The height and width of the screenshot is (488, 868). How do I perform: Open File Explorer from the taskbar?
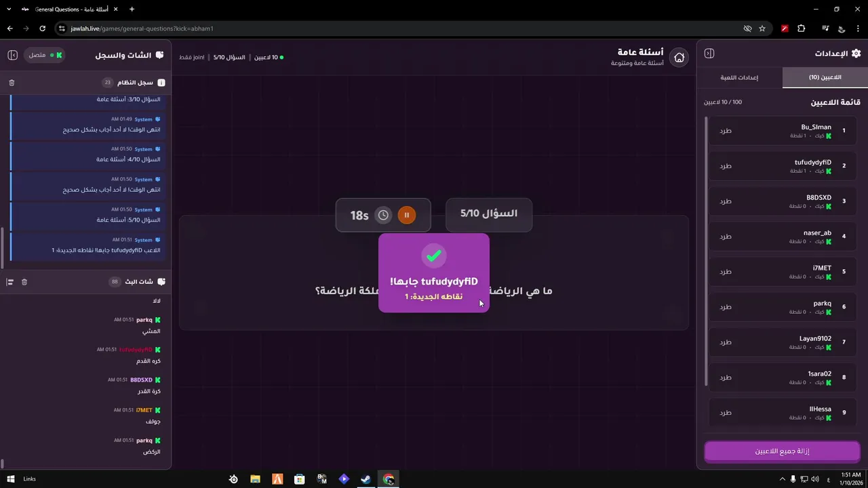coord(255,479)
